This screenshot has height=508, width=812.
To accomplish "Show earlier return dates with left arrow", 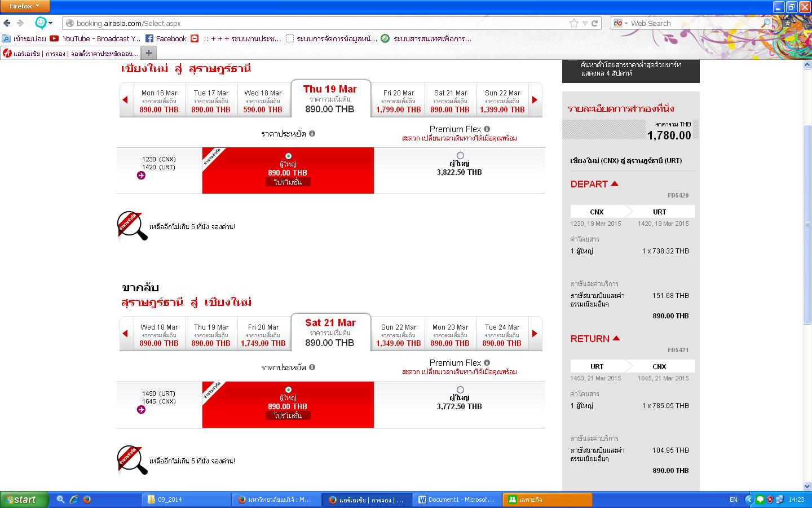I will pos(125,334).
